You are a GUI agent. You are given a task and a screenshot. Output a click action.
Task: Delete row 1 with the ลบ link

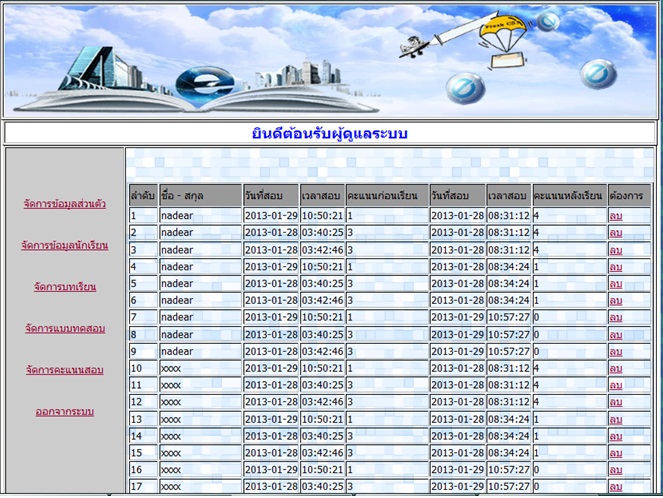click(x=615, y=216)
